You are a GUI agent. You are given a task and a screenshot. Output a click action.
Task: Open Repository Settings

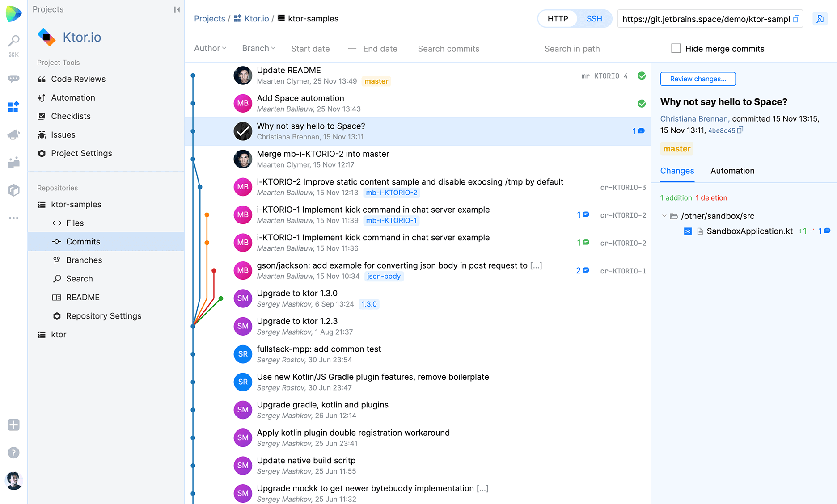(x=104, y=316)
